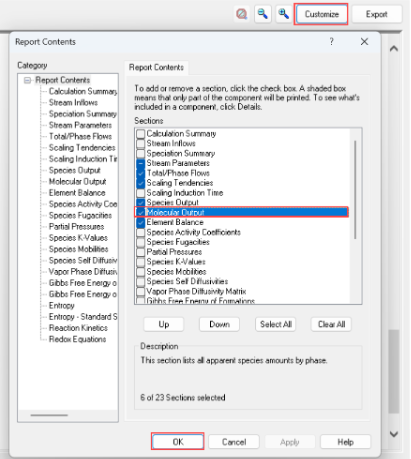Move section with the Down button
The height and width of the screenshot is (459, 411).
tap(219, 324)
